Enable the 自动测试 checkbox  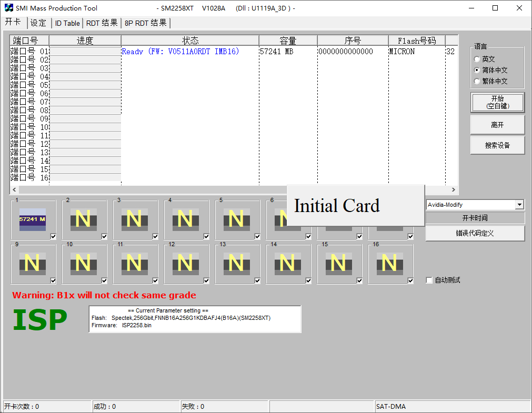[429, 280]
